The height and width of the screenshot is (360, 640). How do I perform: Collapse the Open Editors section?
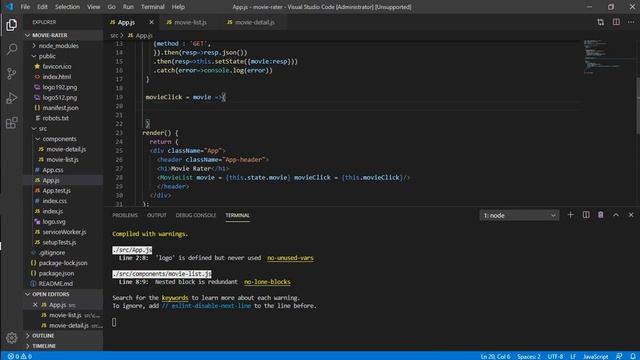(x=51, y=294)
